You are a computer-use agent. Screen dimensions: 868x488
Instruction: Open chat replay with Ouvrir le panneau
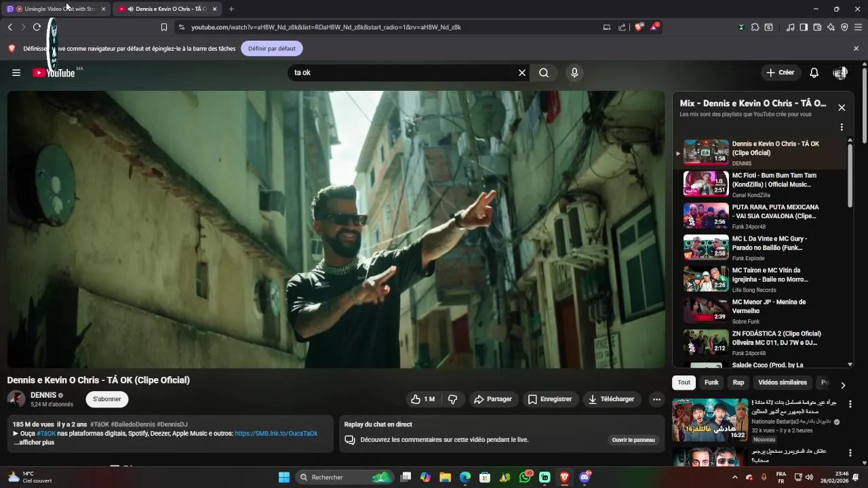click(x=633, y=440)
